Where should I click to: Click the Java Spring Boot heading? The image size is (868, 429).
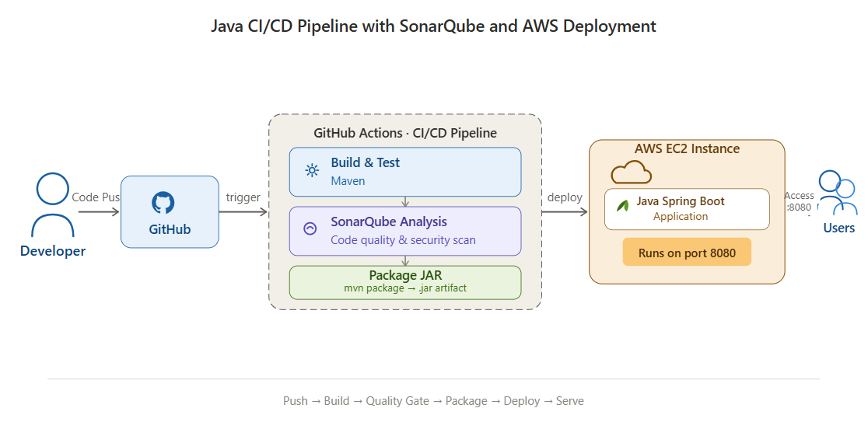pyautogui.click(x=681, y=201)
